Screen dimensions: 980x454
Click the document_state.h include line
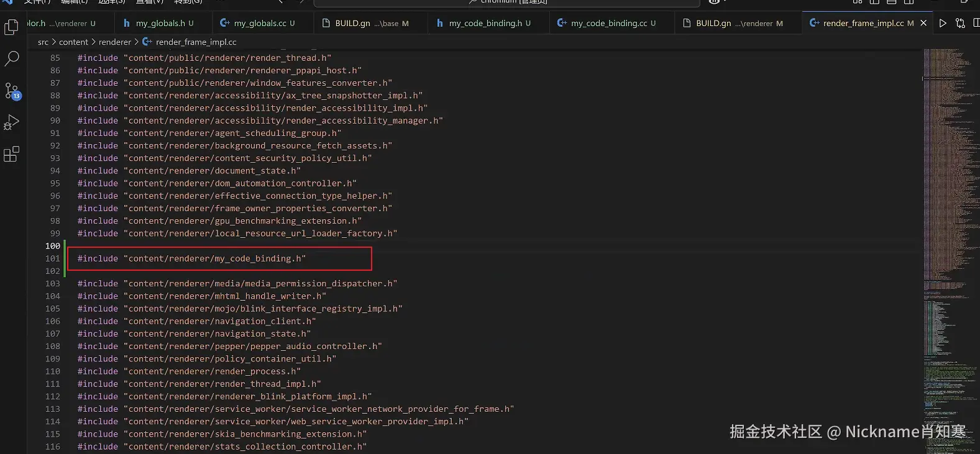click(x=189, y=171)
